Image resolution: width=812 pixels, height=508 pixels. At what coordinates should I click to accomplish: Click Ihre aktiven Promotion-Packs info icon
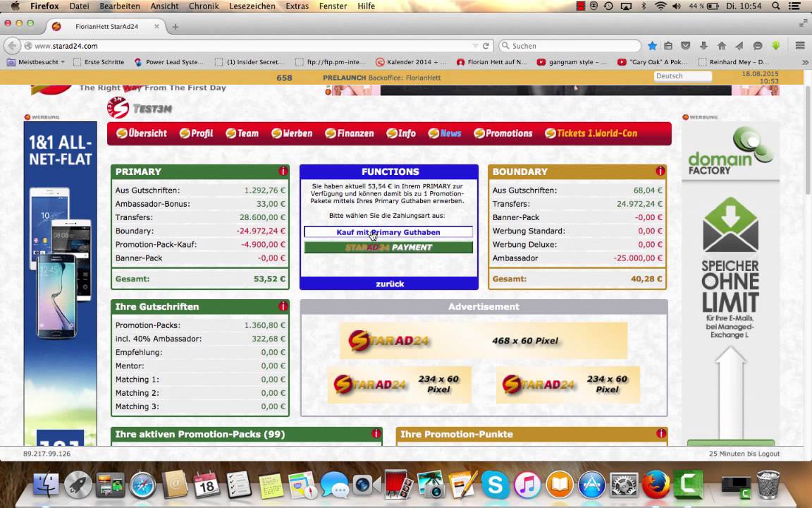pyautogui.click(x=376, y=434)
